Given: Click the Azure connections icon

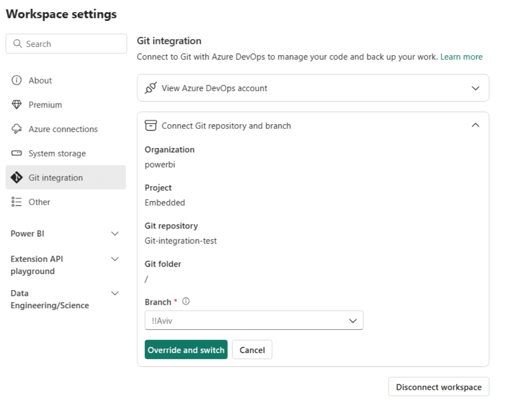Looking at the screenshot, I should click(x=16, y=129).
